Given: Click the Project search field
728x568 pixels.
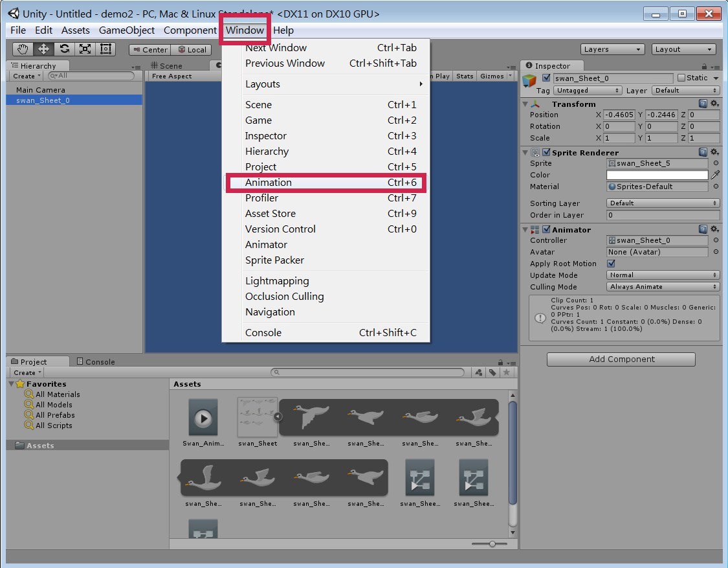Looking at the screenshot, I should click(x=368, y=372).
